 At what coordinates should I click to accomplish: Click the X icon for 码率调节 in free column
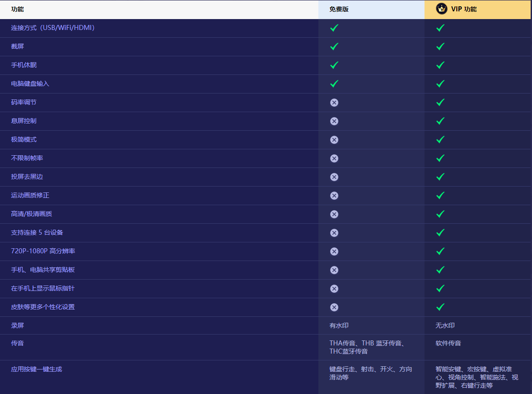click(x=334, y=103)
